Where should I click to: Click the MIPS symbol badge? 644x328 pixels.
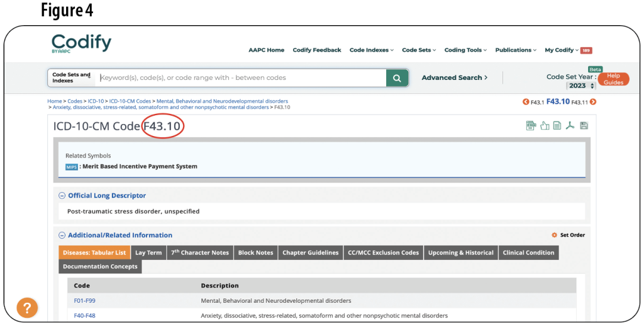coord(72,167)
